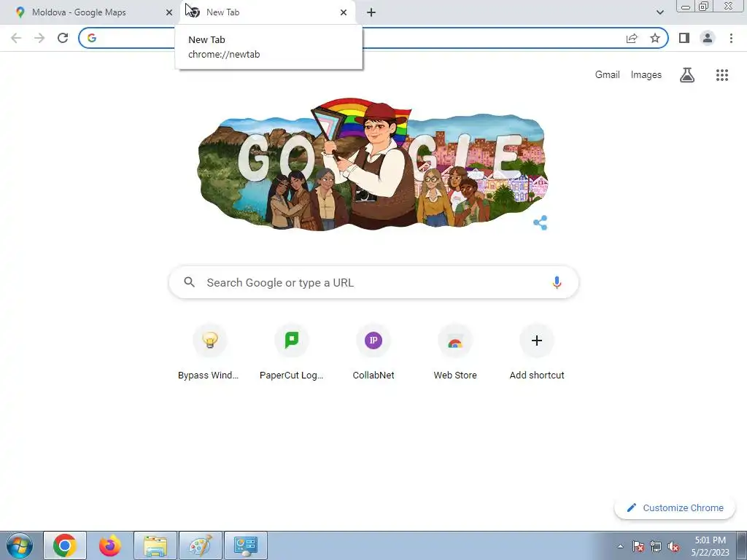This screenshot has width=747, height=560.
Task: Open the side panel icon
Action: pos(684,38)
